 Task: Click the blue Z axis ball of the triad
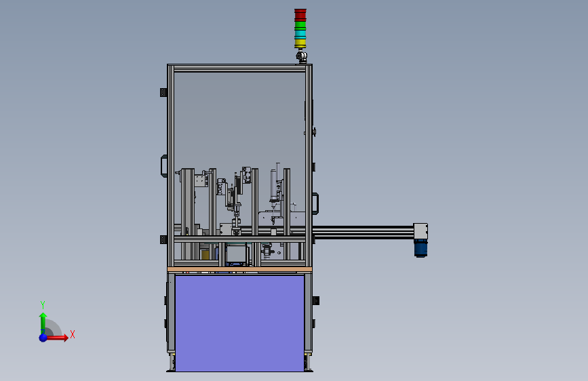pos(43,338)
